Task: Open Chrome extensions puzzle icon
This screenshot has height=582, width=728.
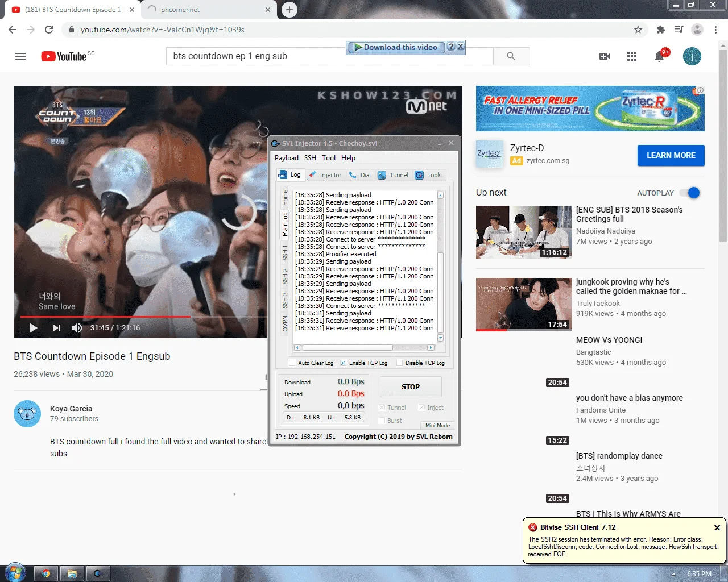Action: tap(660, 30)
